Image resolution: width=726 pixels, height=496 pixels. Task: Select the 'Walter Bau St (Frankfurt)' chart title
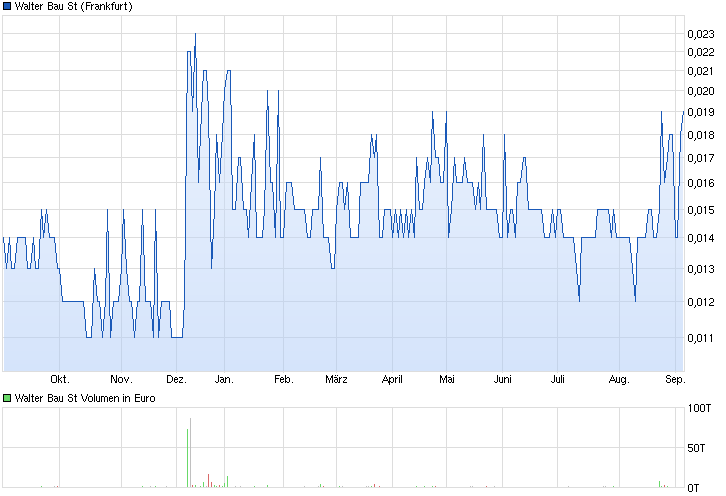tap(74, 6)
